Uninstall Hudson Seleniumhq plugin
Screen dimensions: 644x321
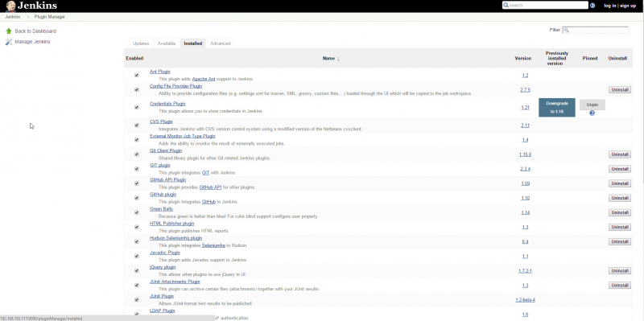click(x=619, y=242)
